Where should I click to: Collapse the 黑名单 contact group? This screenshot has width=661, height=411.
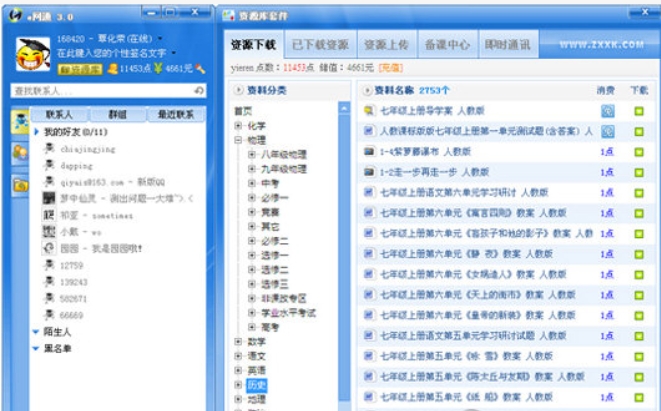pyautogui.click(x=36, y=349)
